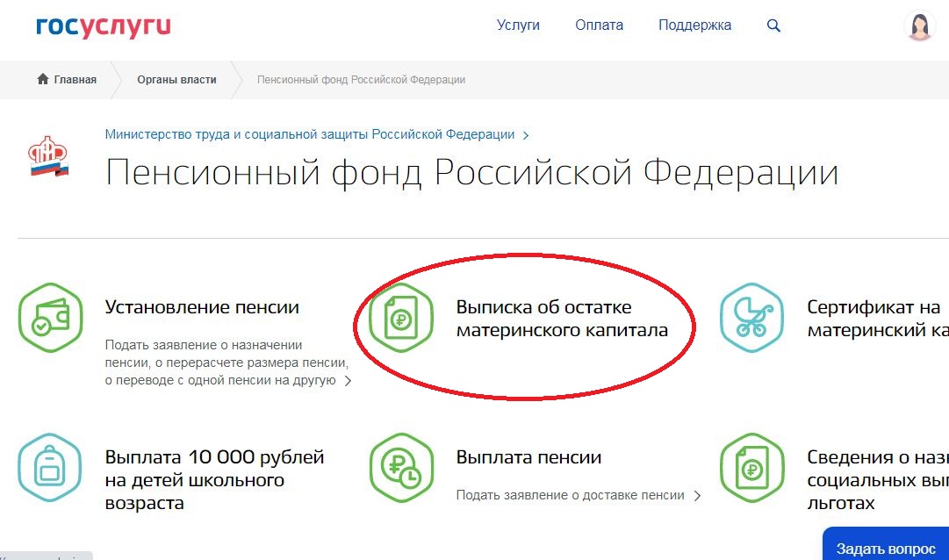
Task: Open the Услуги menu
Action: tap(518, 25)
